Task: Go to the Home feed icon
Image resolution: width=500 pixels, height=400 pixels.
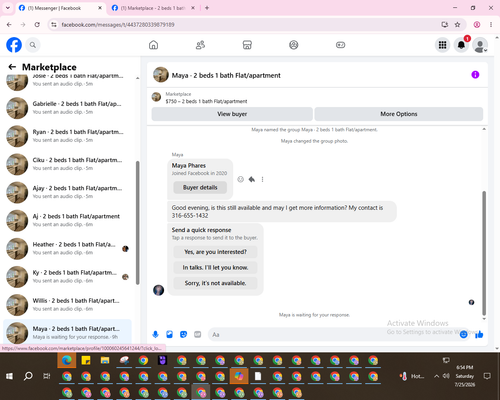Action: click(153, 45)
